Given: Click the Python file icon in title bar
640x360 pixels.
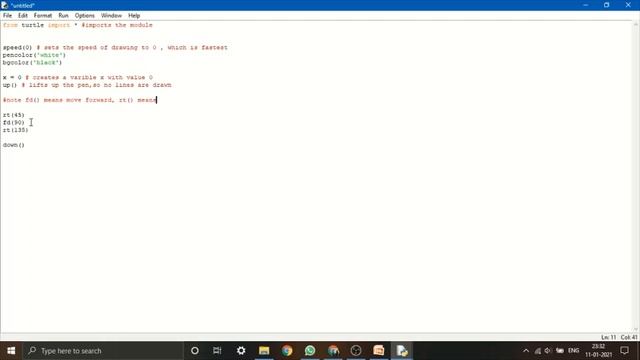Looking at the screenshot, I should point(4,5).
